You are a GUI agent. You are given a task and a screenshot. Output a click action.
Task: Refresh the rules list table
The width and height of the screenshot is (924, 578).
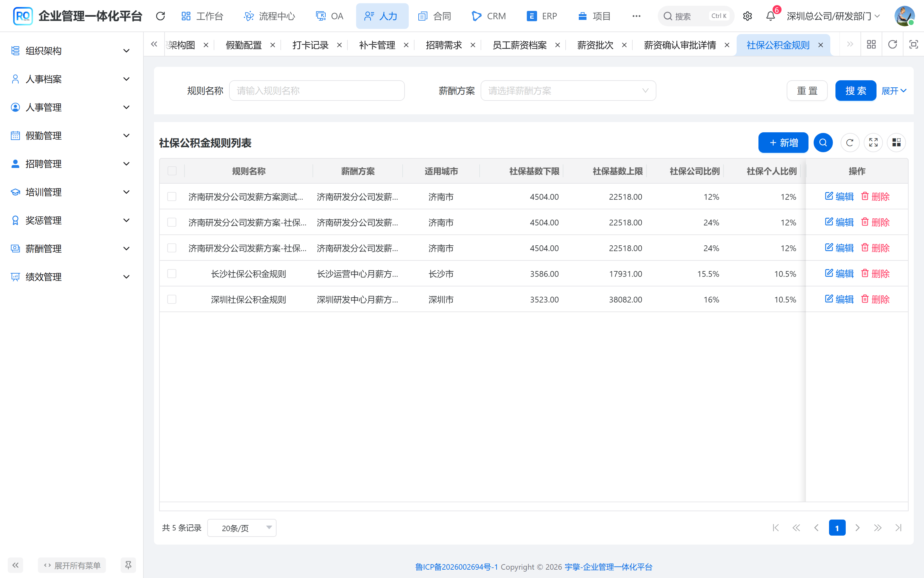(850, 143)
